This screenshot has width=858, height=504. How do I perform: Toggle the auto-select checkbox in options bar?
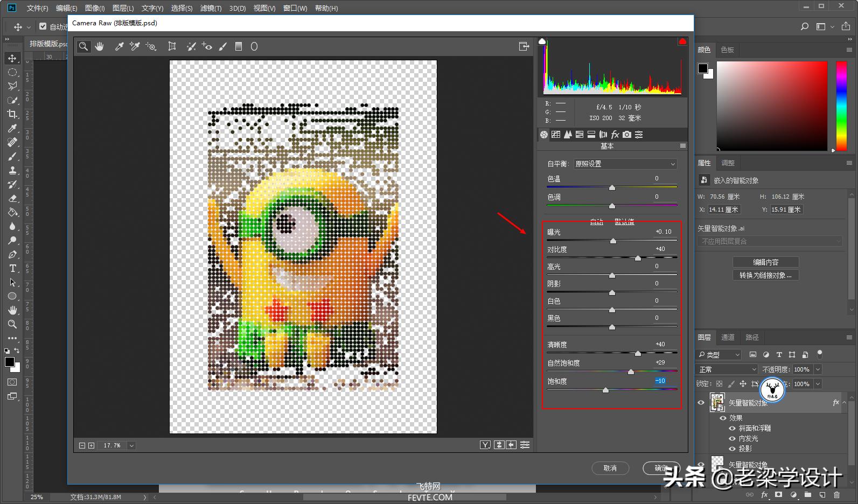point(43,26)
